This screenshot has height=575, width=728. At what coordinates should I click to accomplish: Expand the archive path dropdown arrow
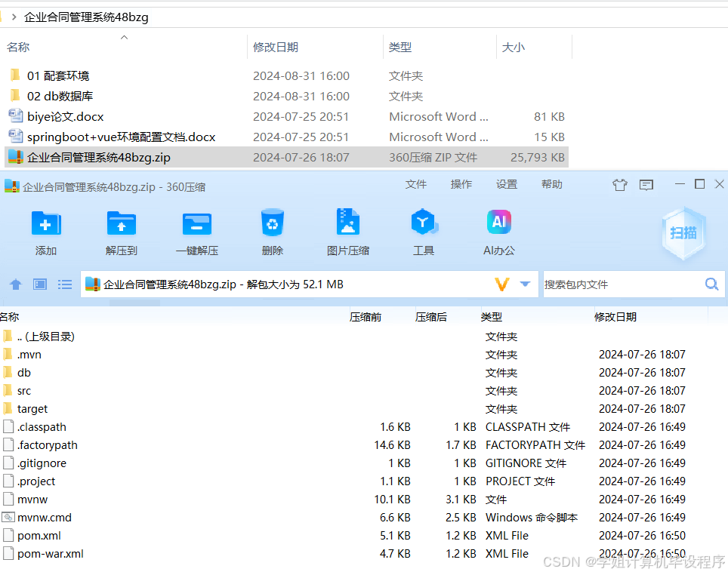525,284
